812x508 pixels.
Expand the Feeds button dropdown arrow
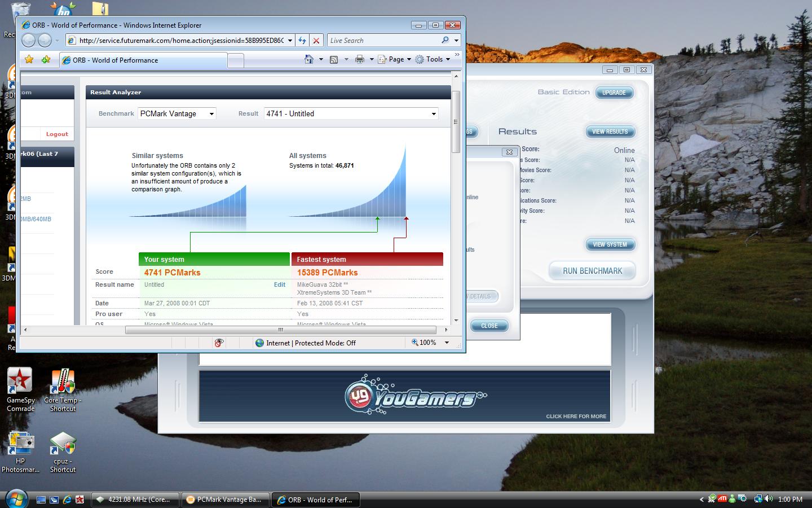346,59
